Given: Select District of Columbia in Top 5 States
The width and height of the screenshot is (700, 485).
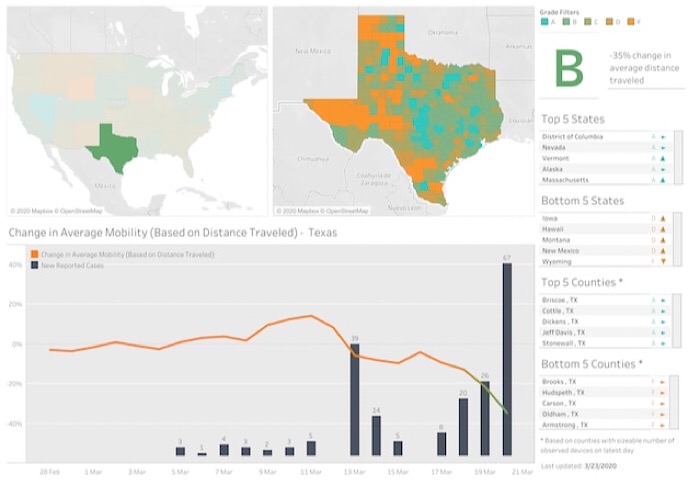Looking at the screenshot, I should [x=577, y=136].
